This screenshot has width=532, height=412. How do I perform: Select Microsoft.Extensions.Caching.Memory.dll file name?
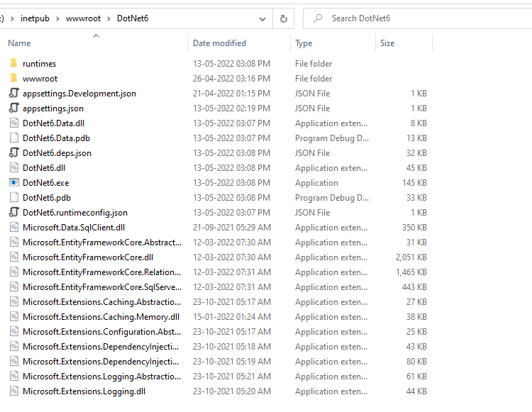pos(101,317)
